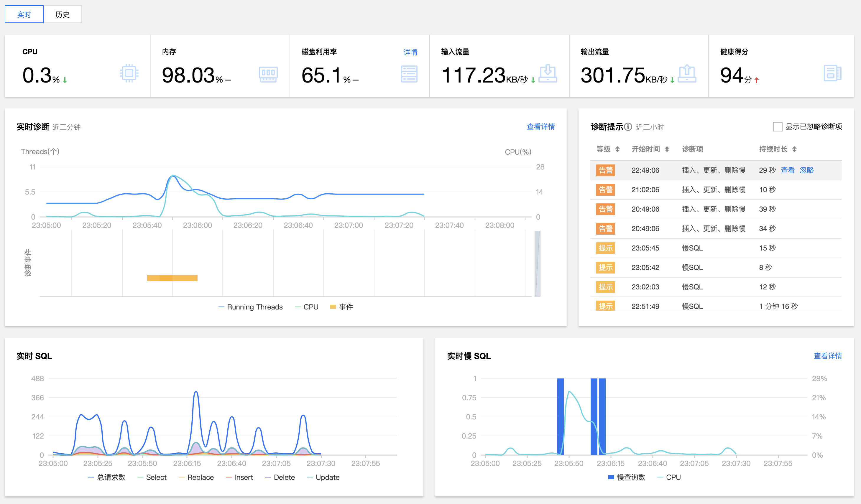This screenshot has height=504, width=861.
Task: Click the CPU chip icon
Action: (129, 73)
